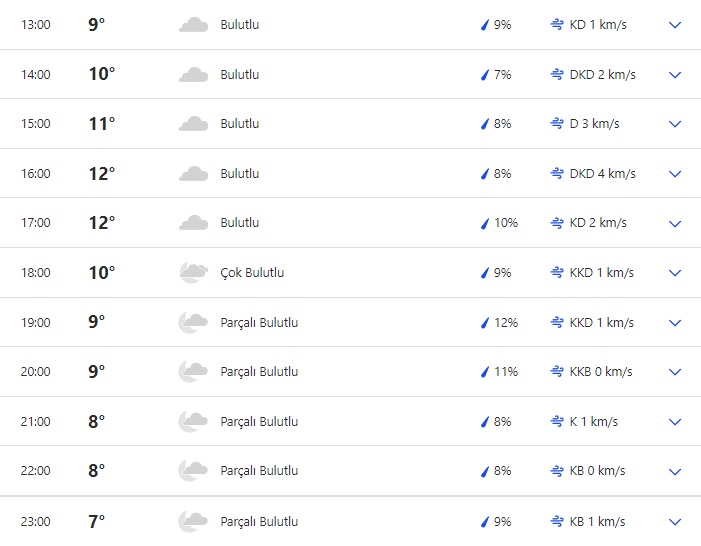Click the Çok Bulutlu condition text
The height and width of the screenshot is (546, 701).
point(252,272)
